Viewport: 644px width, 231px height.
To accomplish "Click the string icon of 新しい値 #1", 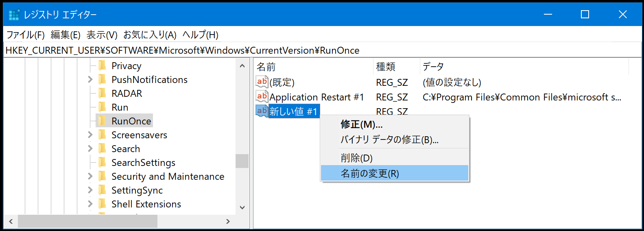I will (262, 111).
